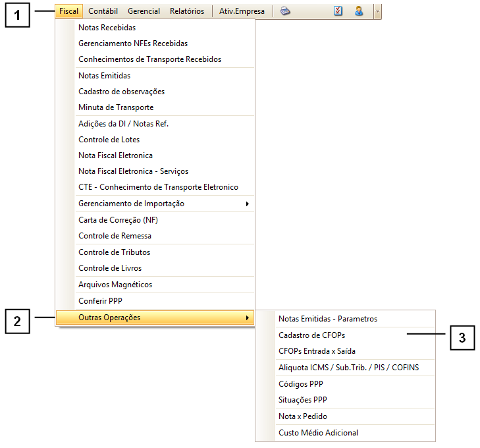The image size is (480, 448).
Task: Click Controle de Tributos
Action: tap(114, 252)
